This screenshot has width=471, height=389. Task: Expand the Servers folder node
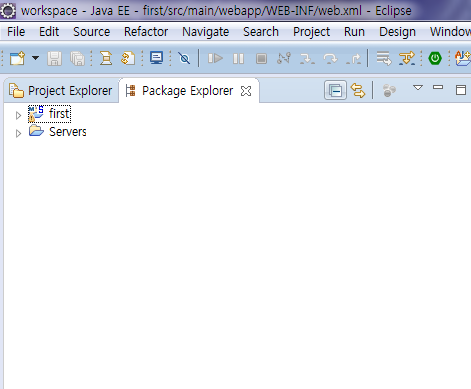click(18, 133)
